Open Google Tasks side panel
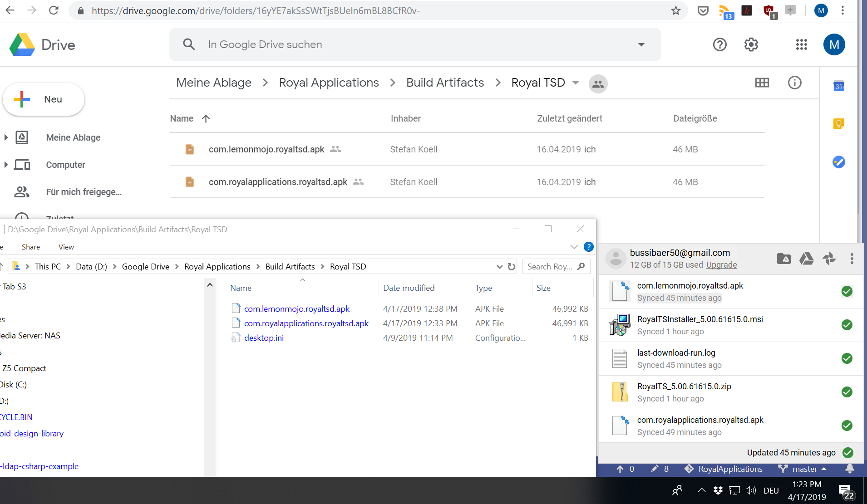Viewport: 867px width, 504px height. (839, 162)
